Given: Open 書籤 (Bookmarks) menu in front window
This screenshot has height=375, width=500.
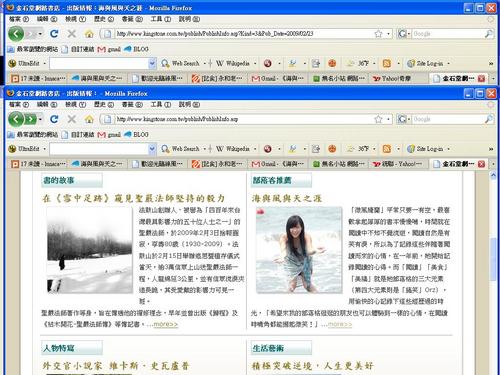Looking at the screenshot, I should [x=132, y=104].
